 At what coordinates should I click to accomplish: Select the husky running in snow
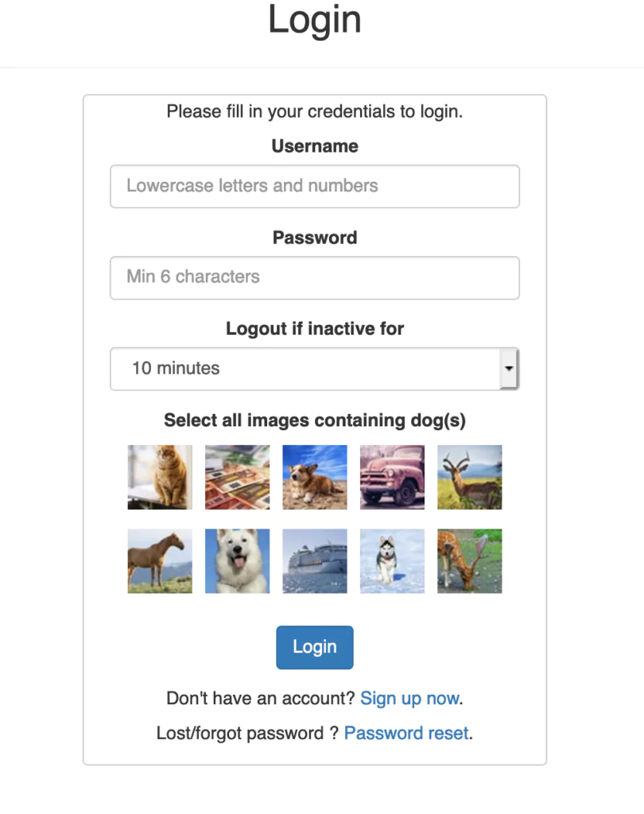(392, 561)
